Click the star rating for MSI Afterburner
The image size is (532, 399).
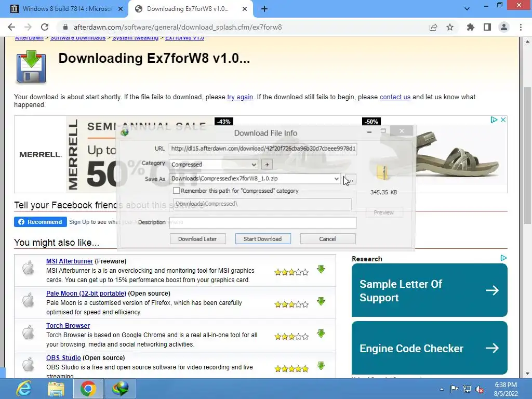point(291,272)
